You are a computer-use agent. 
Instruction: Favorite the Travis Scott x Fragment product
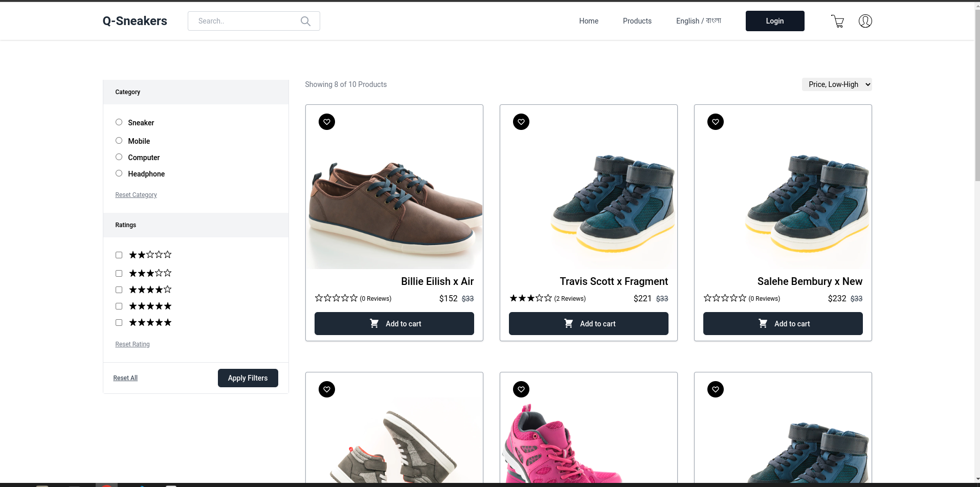pyautogui.click(x=521, y=122)
